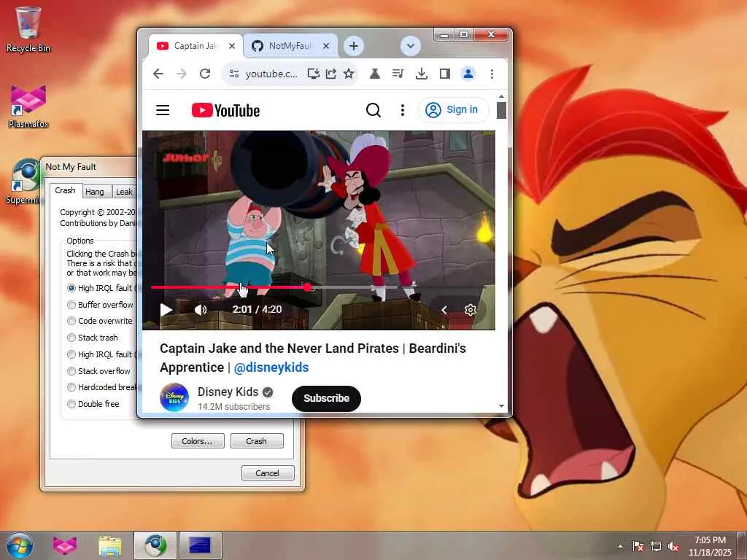Open the @disneykids link in title
Image resolution: width=747 pixels, height=560 pixels.
271,367
